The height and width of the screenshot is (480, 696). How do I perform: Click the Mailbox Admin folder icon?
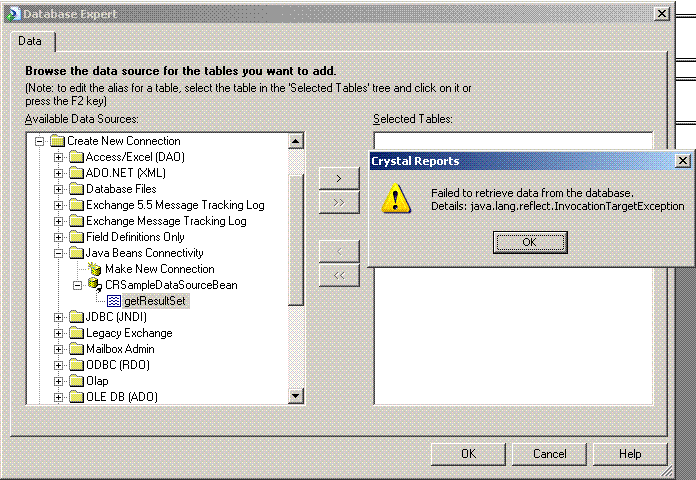(76, 349)
